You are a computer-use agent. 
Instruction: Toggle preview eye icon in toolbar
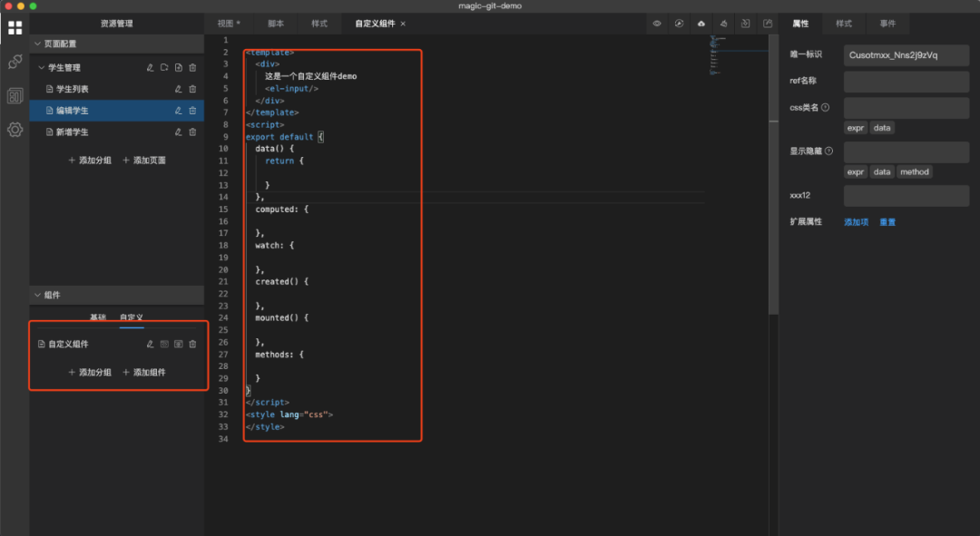click(x=657, y=24)
